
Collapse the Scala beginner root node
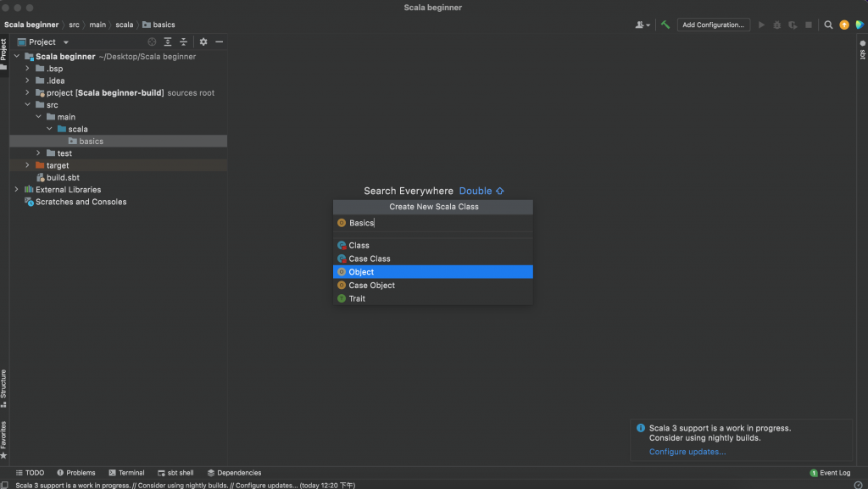(x=17, y=56)
